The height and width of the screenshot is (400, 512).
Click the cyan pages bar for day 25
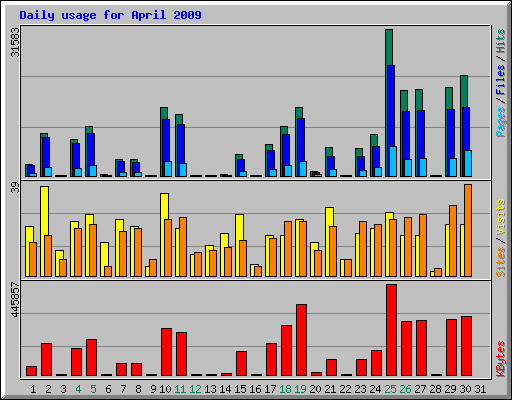tap(393, 161)
